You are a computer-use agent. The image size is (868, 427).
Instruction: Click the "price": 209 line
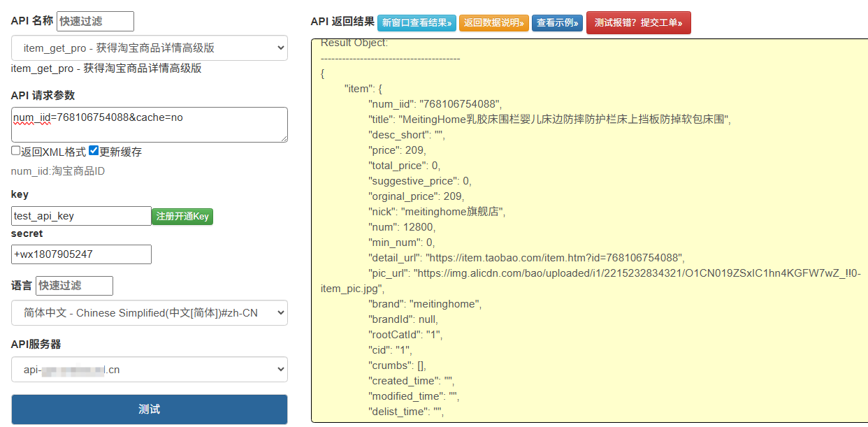click(397, 150)
